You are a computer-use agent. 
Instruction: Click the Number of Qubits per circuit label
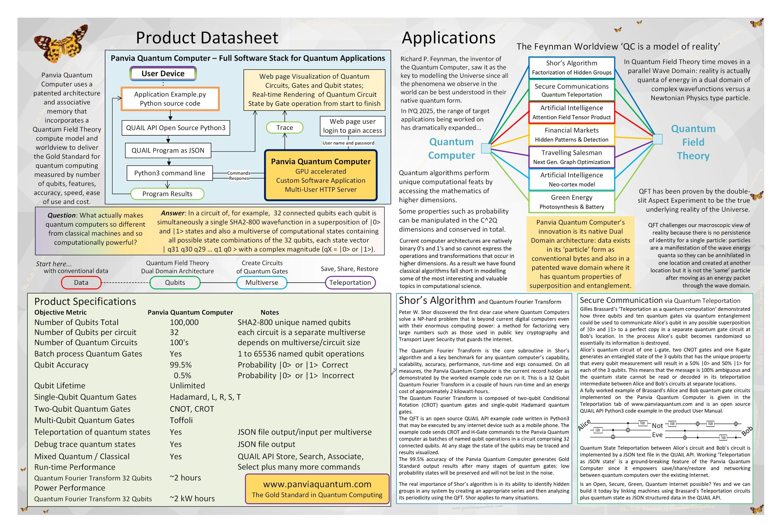coord(85,332)
